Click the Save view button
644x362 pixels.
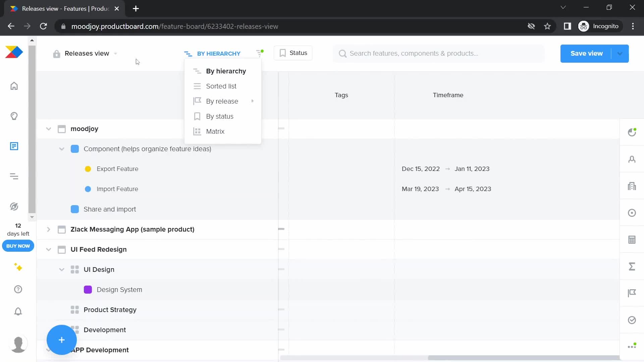586,54
